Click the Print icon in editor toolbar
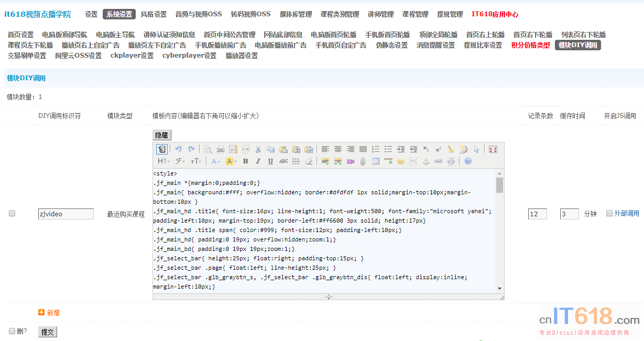 click(x=221, y=149)
